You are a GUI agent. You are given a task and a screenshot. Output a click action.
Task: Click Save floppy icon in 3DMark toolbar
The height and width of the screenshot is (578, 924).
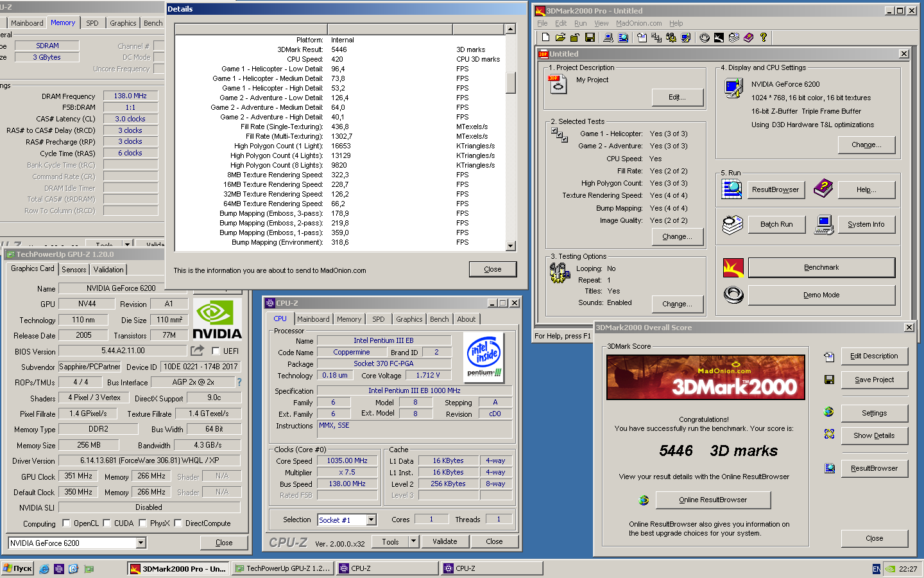590,37
